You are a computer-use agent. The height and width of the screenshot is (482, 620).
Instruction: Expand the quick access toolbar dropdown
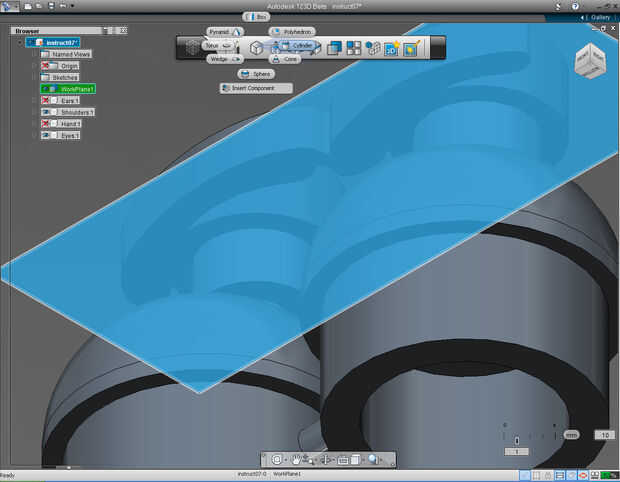[x=72, y=6]
